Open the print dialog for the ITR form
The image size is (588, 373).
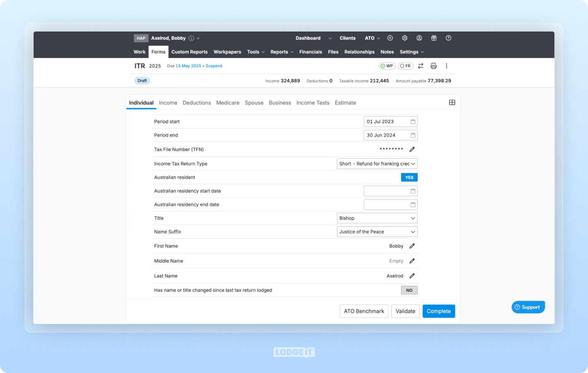[433, 65]
